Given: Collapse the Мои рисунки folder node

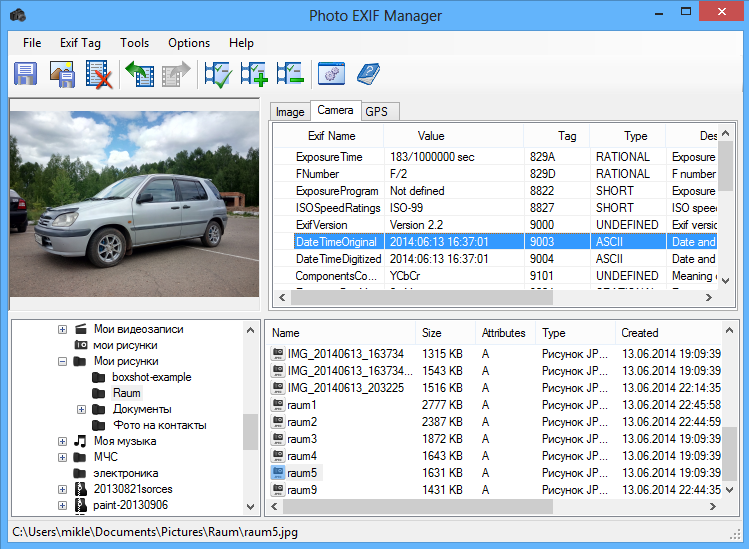Looking at the screenshot, I should [62, 361].
